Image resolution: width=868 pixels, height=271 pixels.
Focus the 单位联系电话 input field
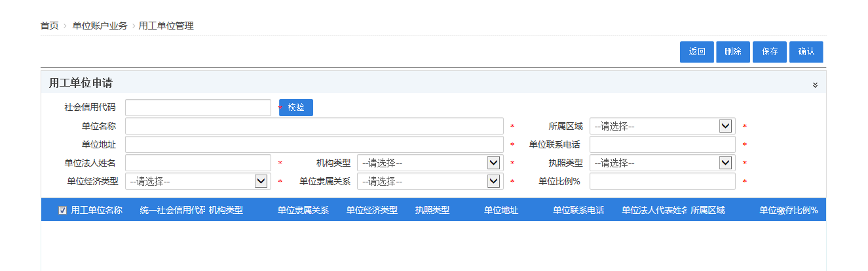(x=662, y=144)
